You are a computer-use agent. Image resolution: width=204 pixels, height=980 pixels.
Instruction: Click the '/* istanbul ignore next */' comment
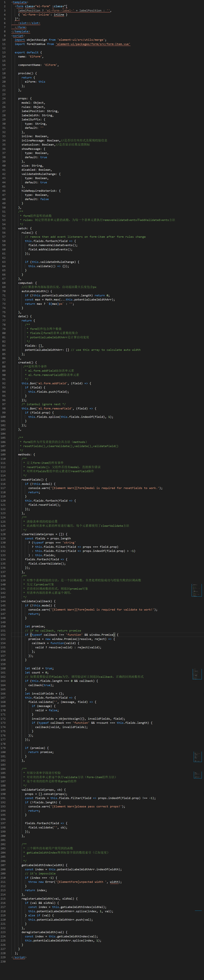pyautogui.click(x=44, y=404)
